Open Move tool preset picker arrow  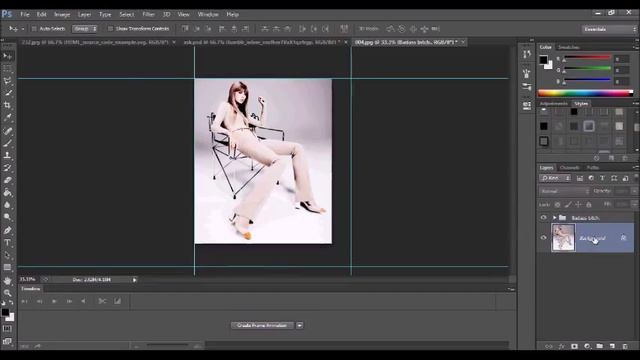pos(23,29)
